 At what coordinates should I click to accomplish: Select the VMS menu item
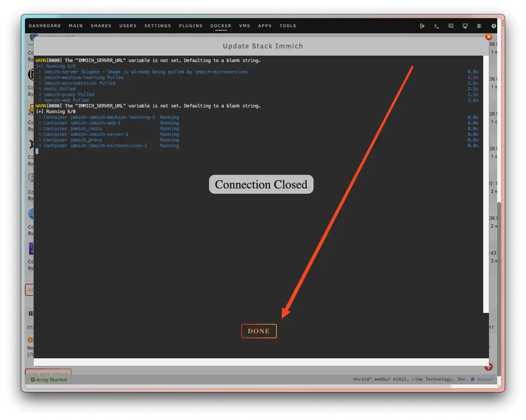[x=245, y=26]
